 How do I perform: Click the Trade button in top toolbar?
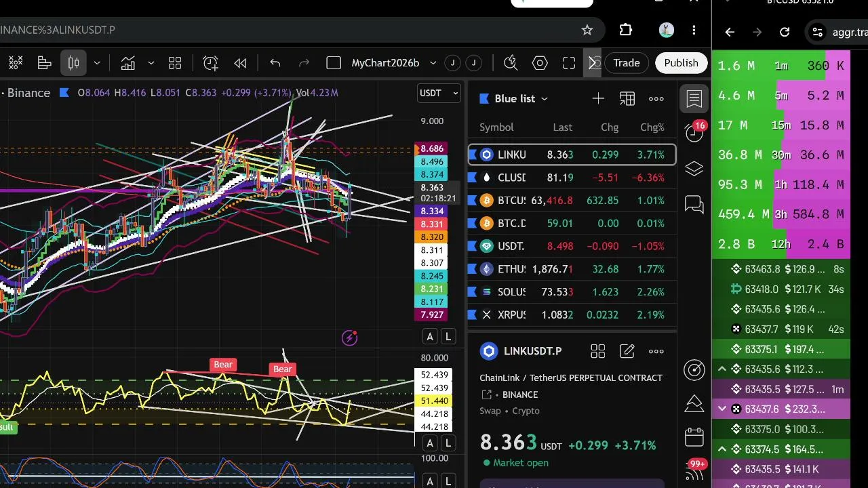coord(627,63)
